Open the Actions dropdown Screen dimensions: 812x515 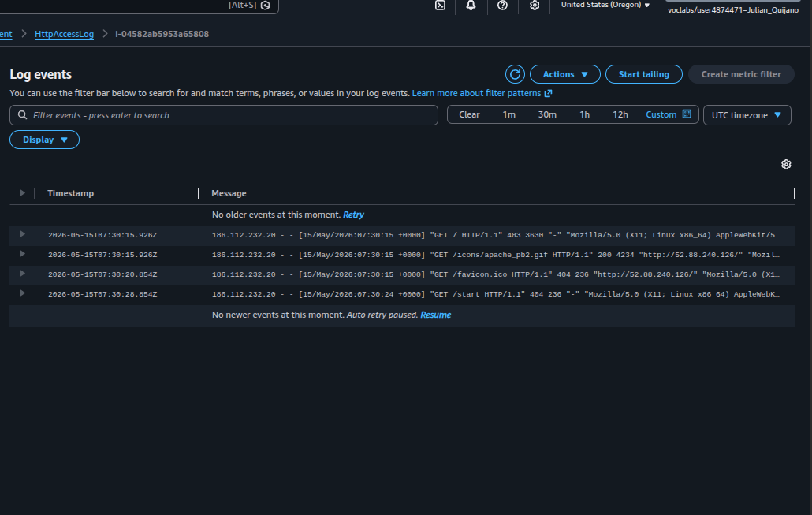pyautogui.click(x=565, y=74)
